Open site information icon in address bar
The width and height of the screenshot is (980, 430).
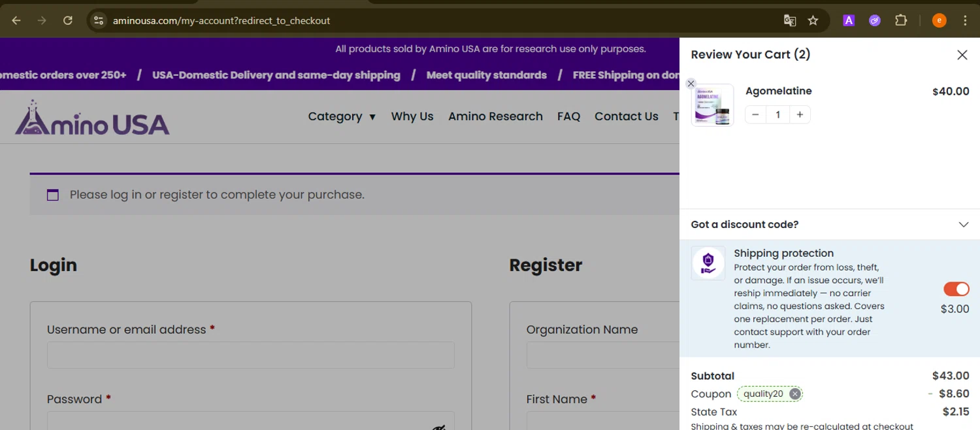[x=99, y=20]
